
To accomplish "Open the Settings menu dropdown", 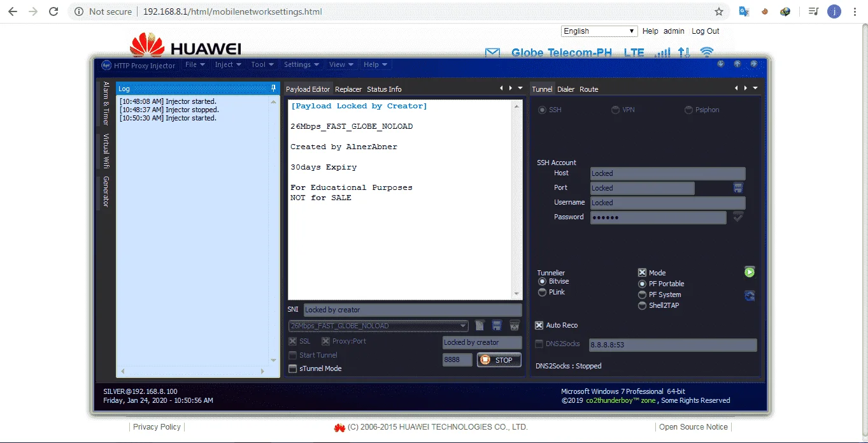I will [302, 64].
